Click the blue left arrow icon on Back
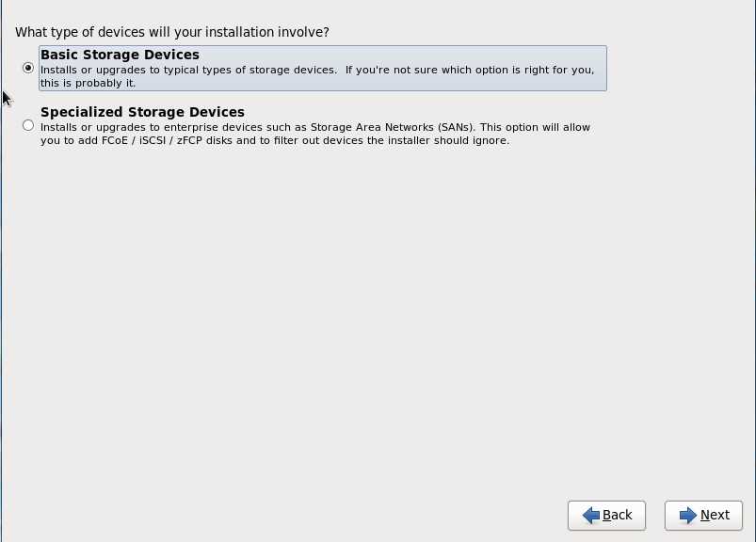 (x=590, y=515)
